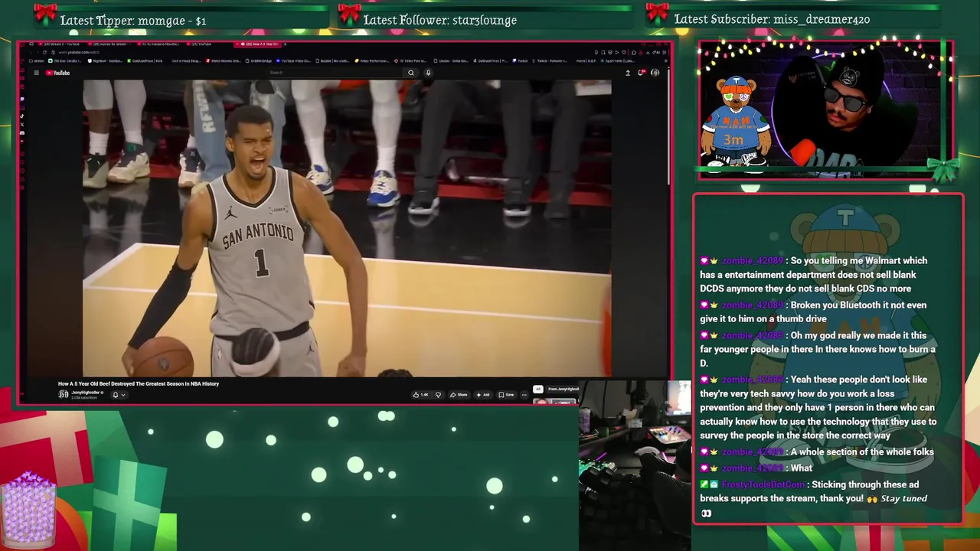Screen dimensions: 980x551
Task: Click the Twitch bookmark icon
Action: [x=518, y=60]
